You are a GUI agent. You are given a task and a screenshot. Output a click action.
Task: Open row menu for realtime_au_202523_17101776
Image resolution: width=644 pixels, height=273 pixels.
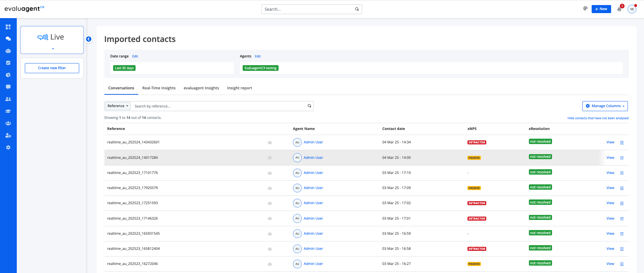(x=622, y=173)
